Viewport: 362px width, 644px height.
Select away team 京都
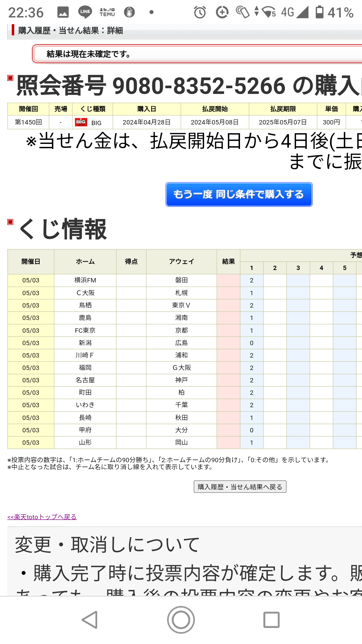tap(181, 330)
